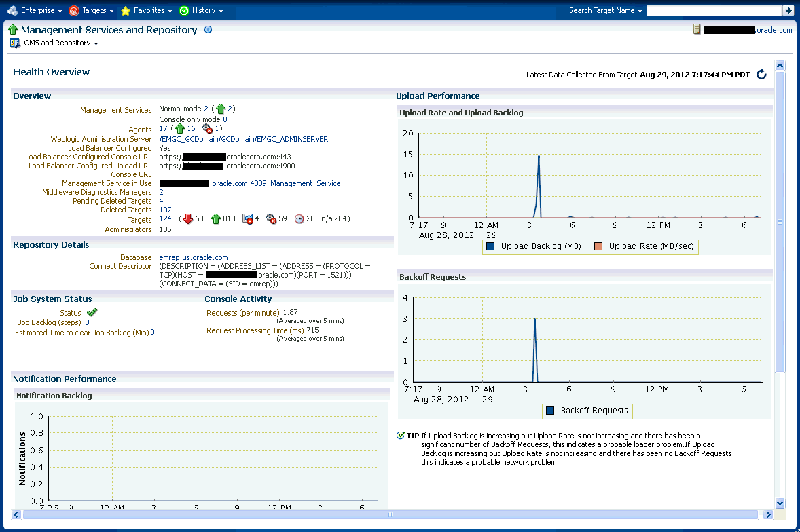
Task: Click Estimated Time to clear backlog value
Action: pos(152,332)
